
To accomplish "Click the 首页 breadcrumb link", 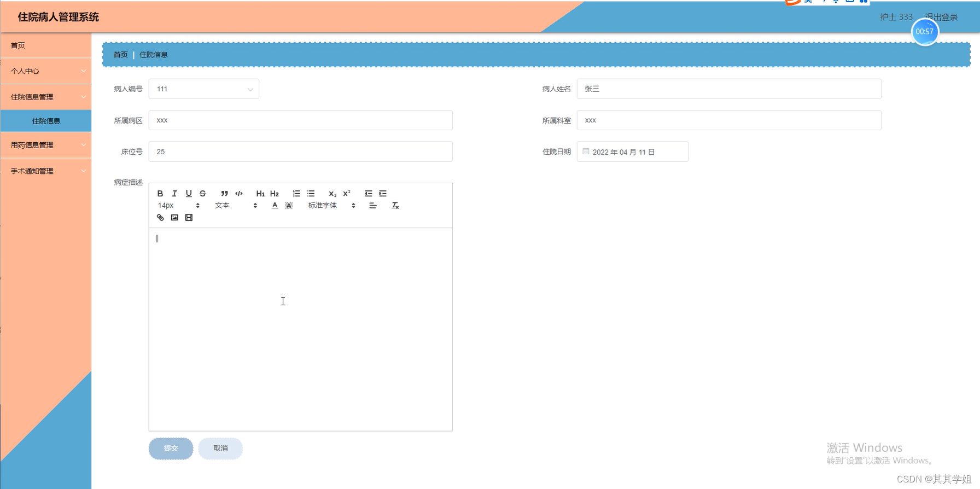I will (x=120, y=55).
